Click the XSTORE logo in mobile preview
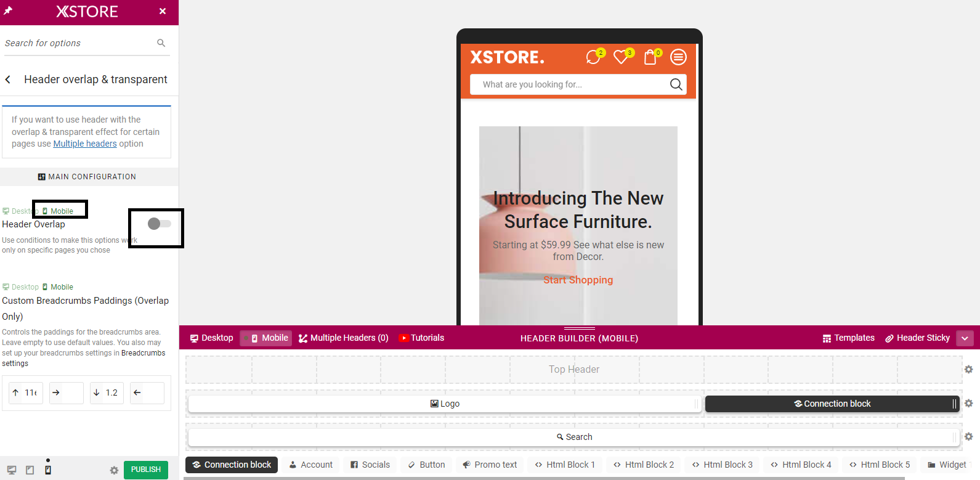 point(507,57)
